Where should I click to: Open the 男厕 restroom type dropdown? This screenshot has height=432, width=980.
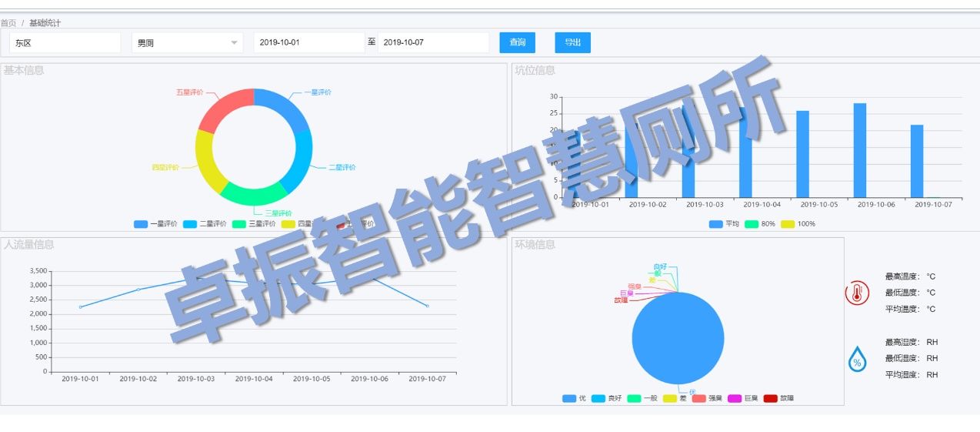pyautogui.click(x=187, y=42)
